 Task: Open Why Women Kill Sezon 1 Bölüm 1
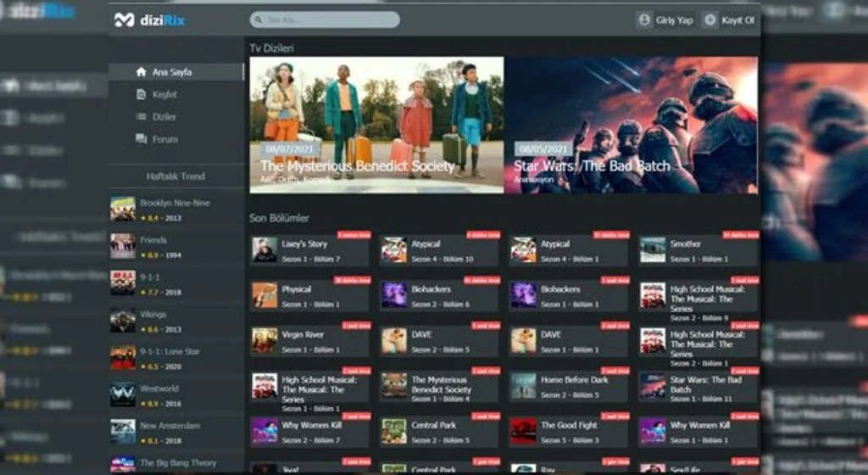(698, 432)
